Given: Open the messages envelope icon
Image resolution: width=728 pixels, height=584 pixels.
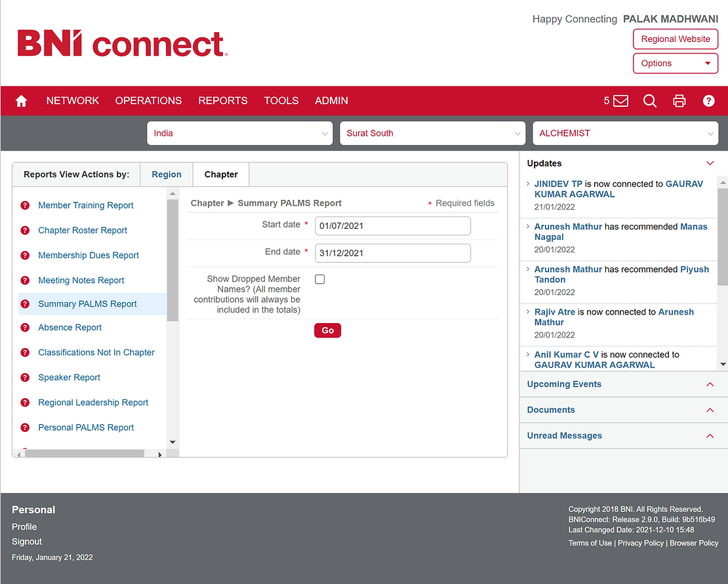Looking at the screenshot, I should coord(620,101).
